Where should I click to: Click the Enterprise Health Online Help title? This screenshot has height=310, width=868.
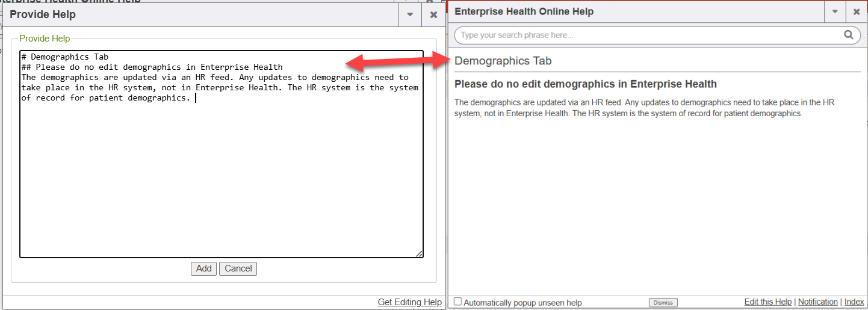(524, 12)
